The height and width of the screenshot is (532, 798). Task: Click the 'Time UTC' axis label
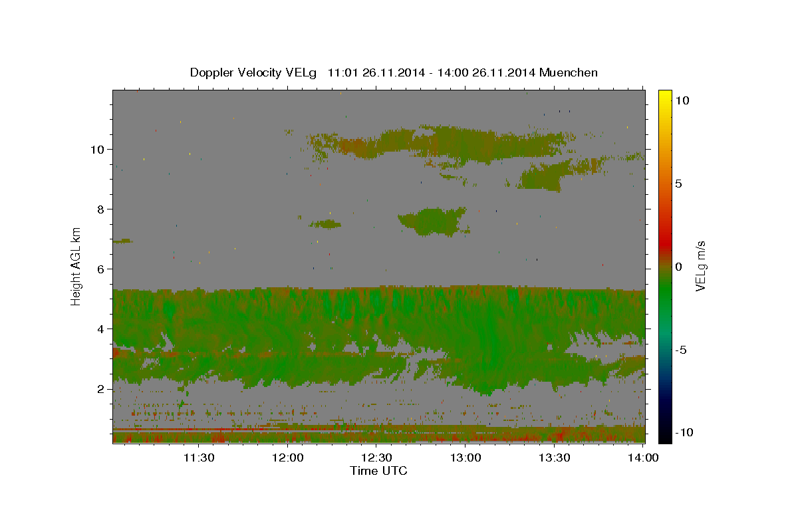click(378, 471)
